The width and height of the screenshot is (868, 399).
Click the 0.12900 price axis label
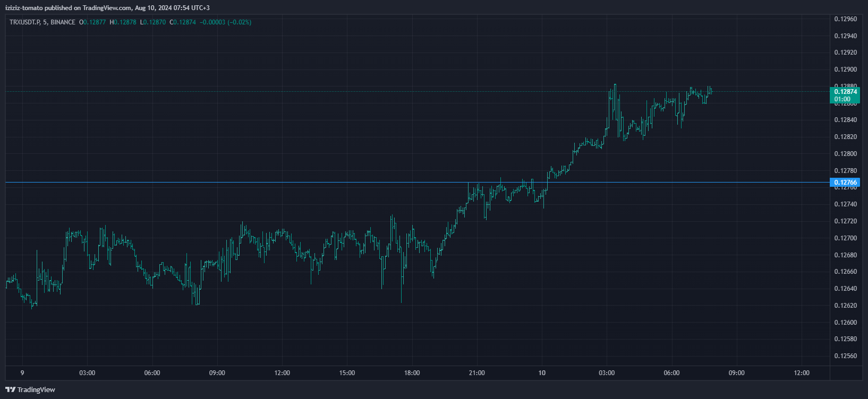[845, 70]
